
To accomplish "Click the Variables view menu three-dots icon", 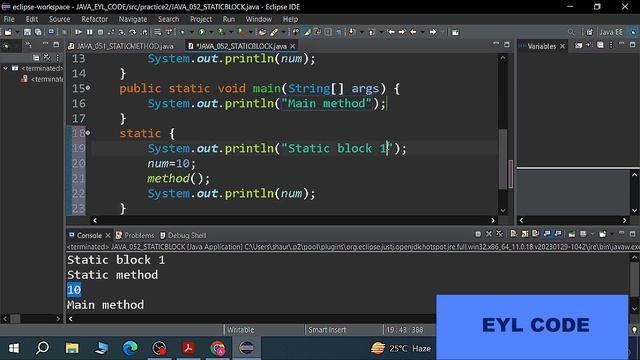I will tap(611, 45).
